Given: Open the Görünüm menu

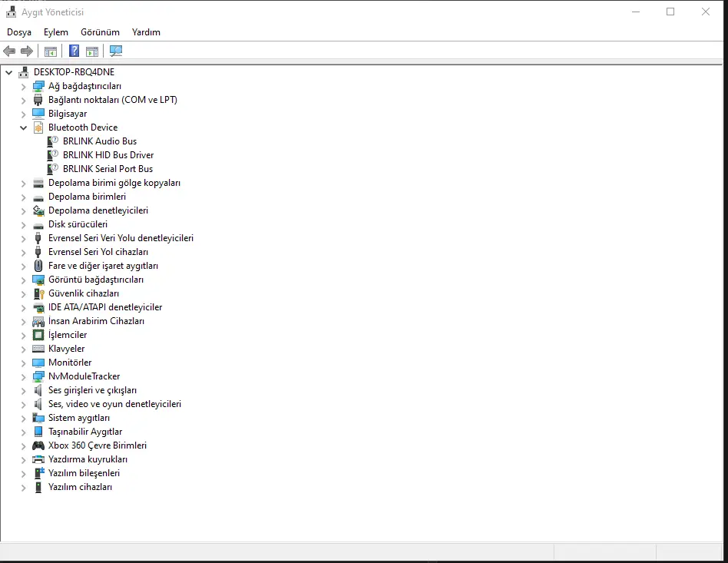Looking at the screenshot, I should (100, 32).
